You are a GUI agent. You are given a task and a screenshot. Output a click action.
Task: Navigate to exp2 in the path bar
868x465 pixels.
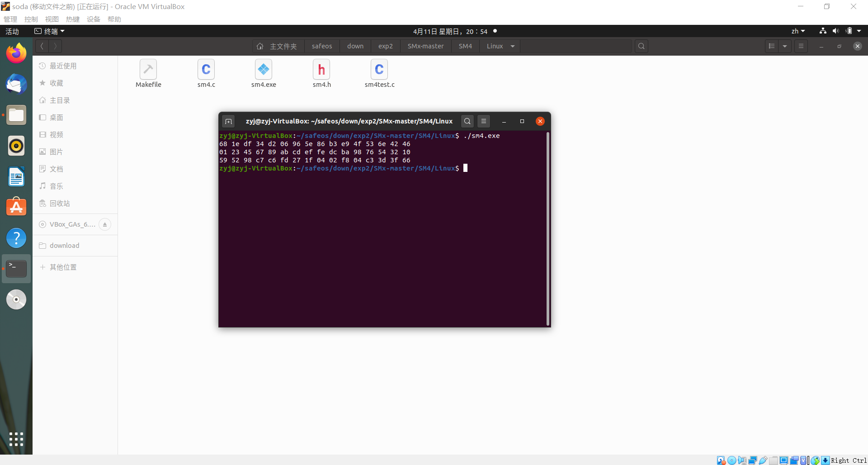pos(386,46)
